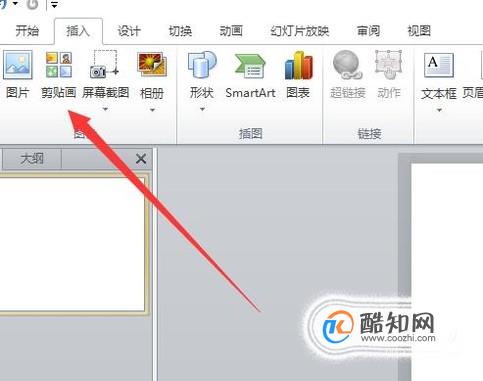Close the slide outline pane
Screen dimensions: 483x381
[x=141, y=159]
